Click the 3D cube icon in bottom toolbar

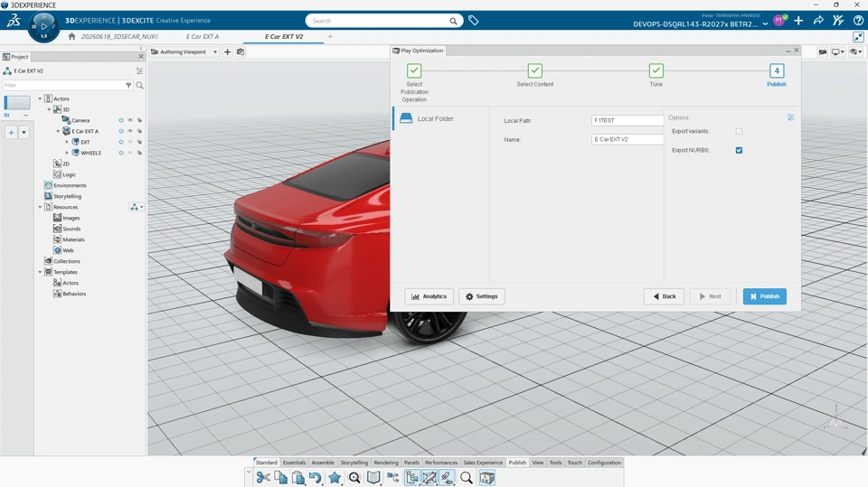point(486,478)
